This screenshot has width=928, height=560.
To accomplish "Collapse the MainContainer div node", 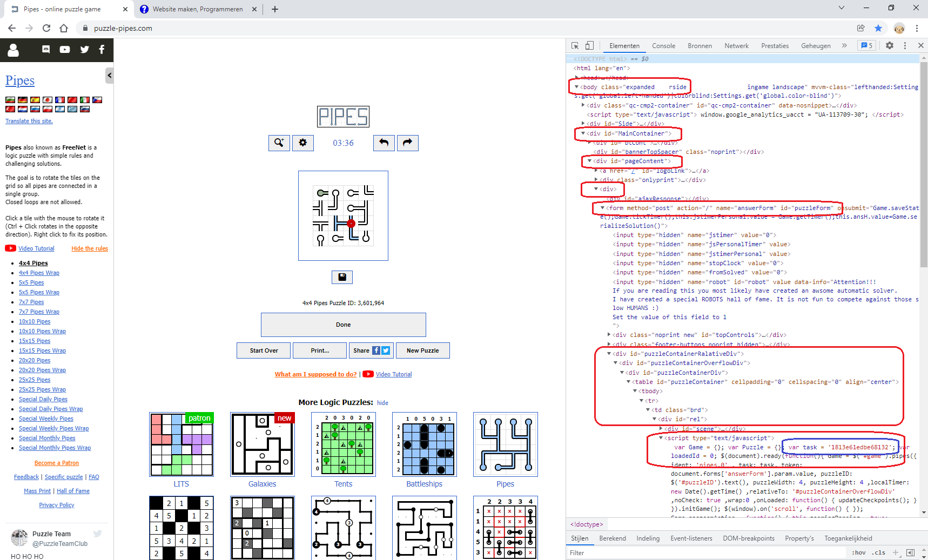I will [x=583, y=133].
